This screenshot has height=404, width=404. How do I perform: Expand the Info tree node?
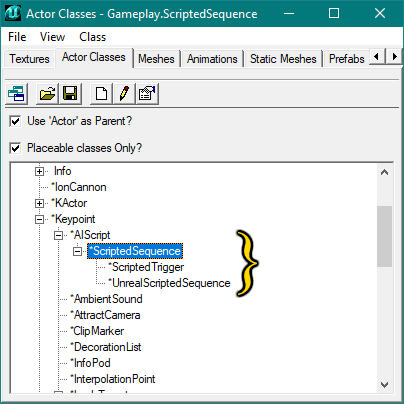(39, 171)
